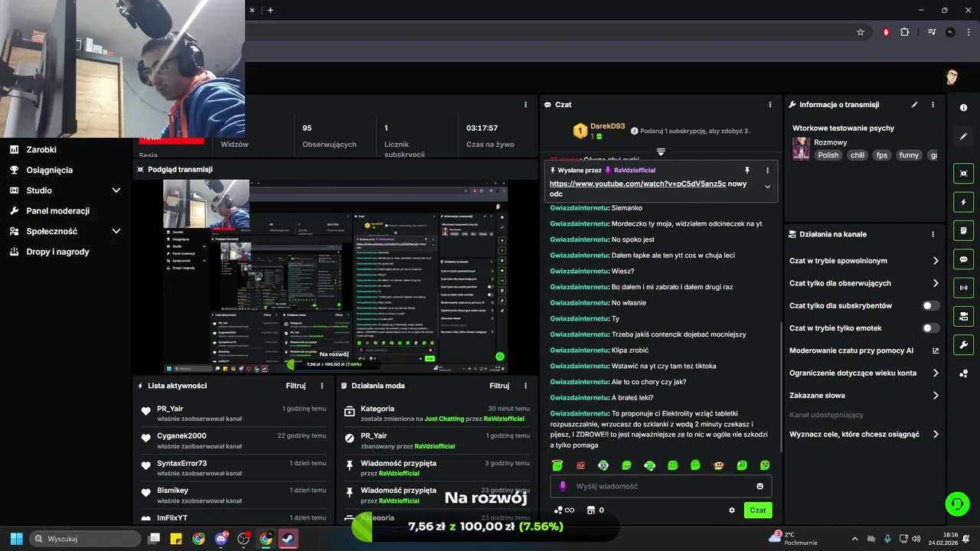Open the stream info icon in the right sidebar

(x=963, y=108)
